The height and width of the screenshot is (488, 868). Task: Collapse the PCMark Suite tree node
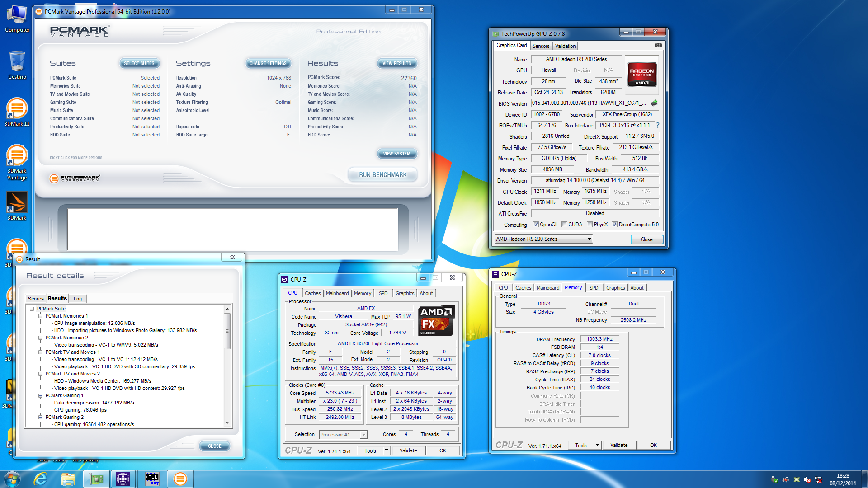32,309
